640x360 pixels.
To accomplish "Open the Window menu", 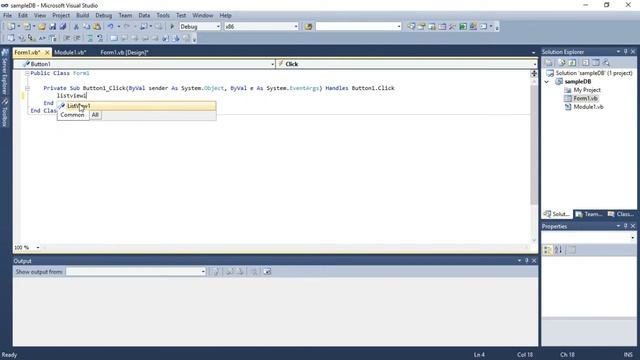I will 202,15.
